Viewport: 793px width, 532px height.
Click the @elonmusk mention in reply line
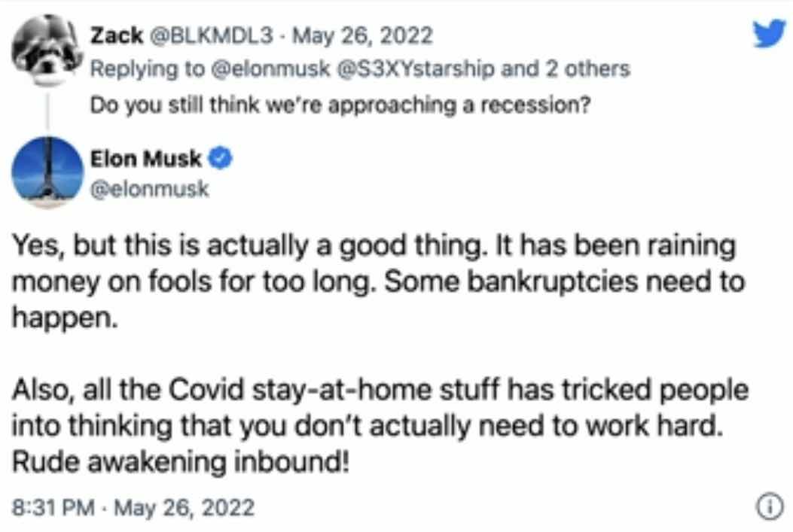pos(270,68)
